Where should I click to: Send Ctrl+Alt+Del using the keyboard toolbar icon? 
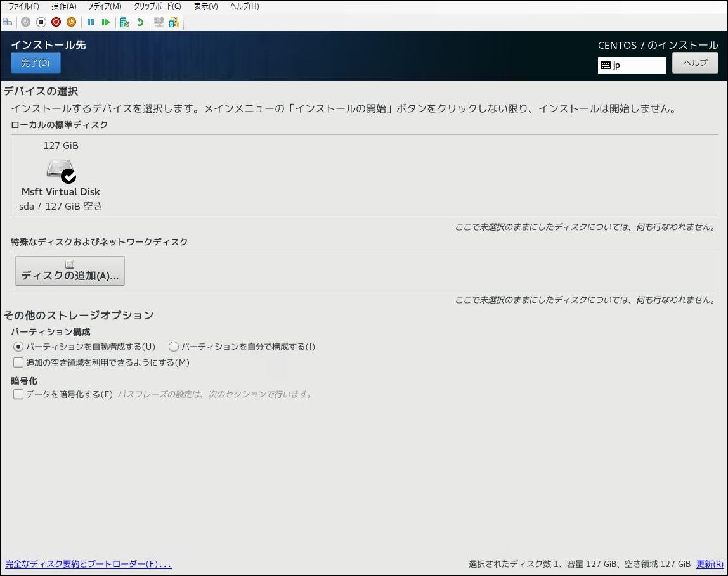pyautogui.click(x=8, y=22)
